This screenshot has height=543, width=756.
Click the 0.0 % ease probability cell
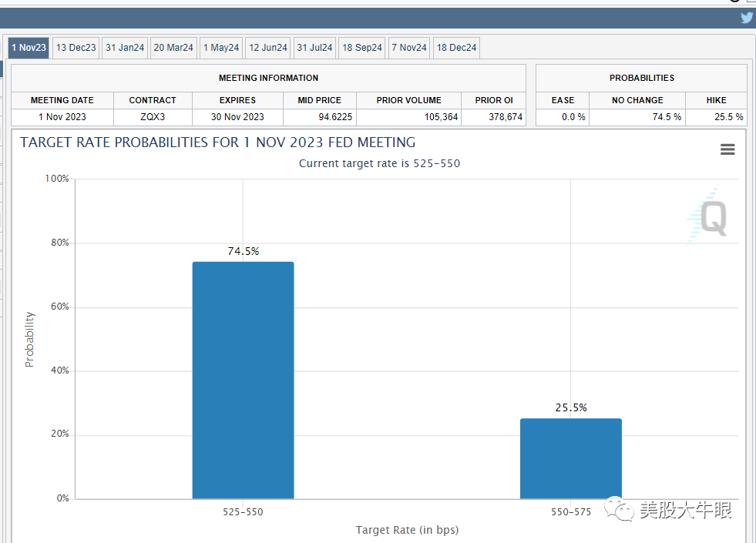click(x=563, y=117)
